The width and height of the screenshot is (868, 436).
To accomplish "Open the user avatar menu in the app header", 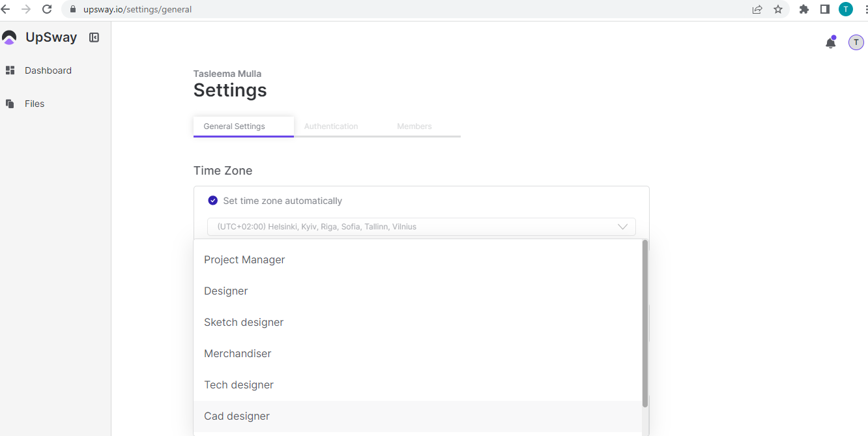I will click(856, 42).
